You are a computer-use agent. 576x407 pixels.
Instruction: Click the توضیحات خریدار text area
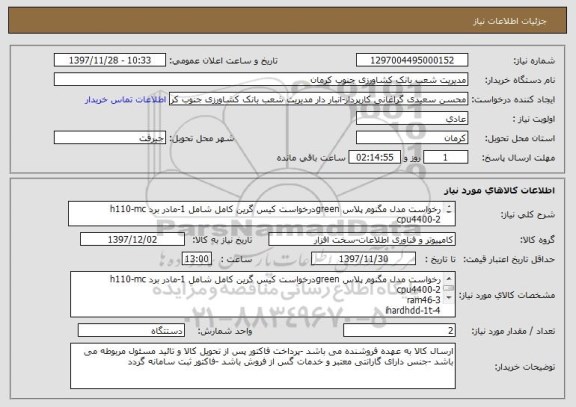263,366
